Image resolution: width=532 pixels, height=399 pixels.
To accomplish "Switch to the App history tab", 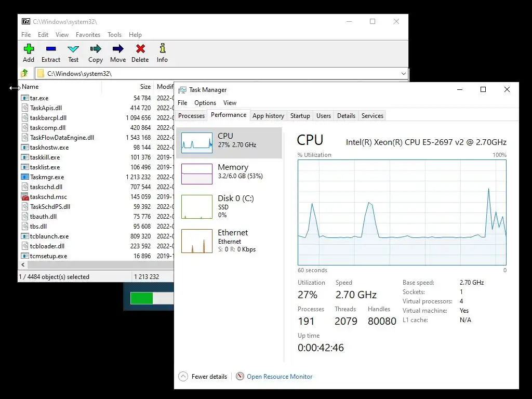I will click(x=269, y=116).
